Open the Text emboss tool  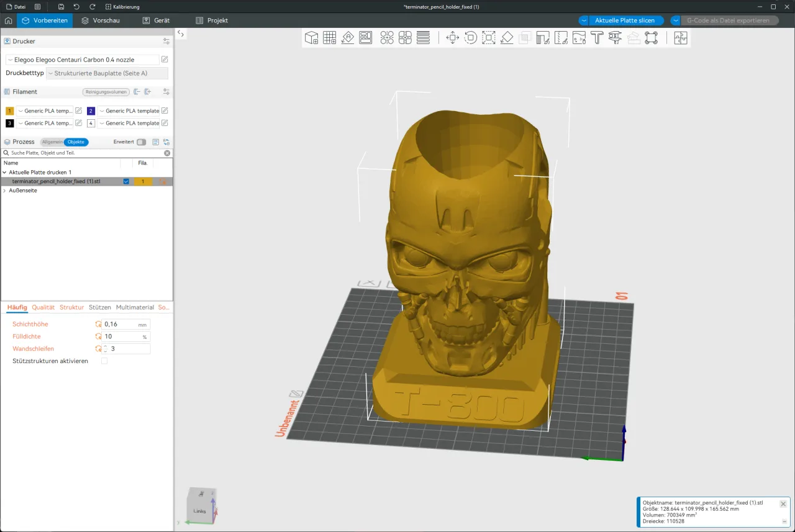[597, 38]
